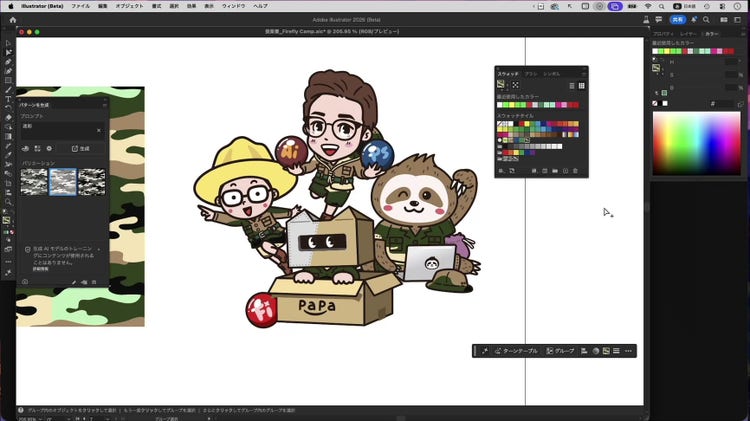This screenshot has width=750, height=421.
Task: Click the settings gear in pattern generation panel
Action: point(50,148)
